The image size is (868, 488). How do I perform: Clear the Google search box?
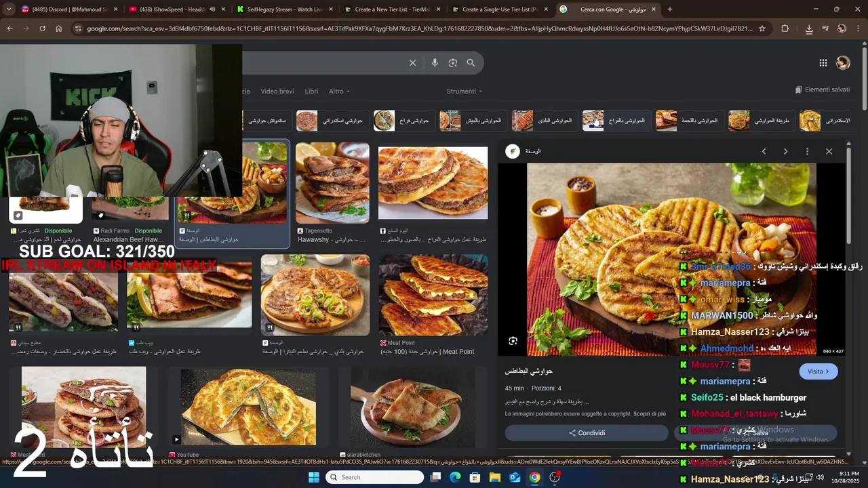click(412, 63)
